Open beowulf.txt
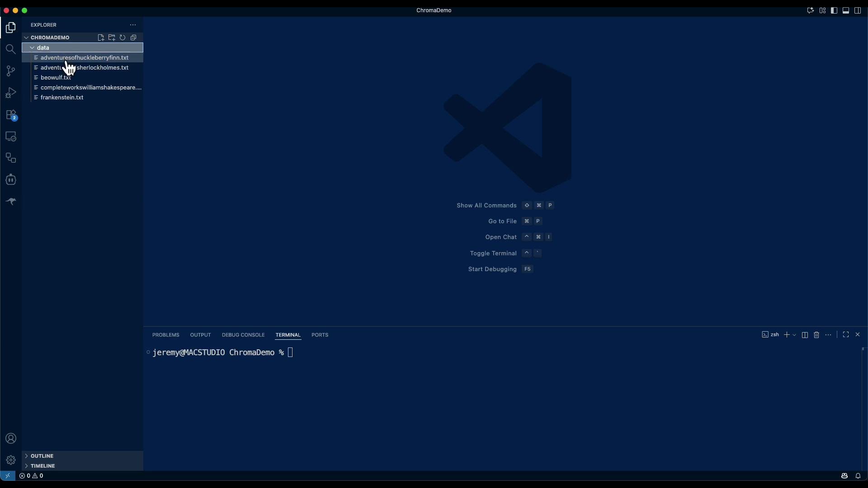868x488 pixels. [83, 78]
